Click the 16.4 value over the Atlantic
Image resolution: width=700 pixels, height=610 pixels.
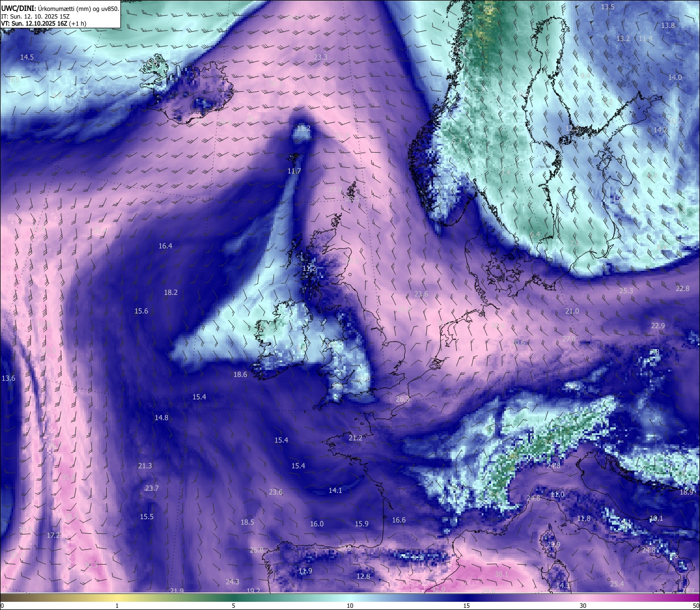165,246
